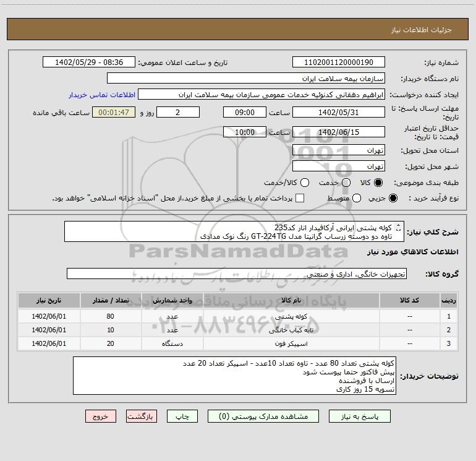
Task: Click the remaining days field showing 2
Action: (178, 112)
